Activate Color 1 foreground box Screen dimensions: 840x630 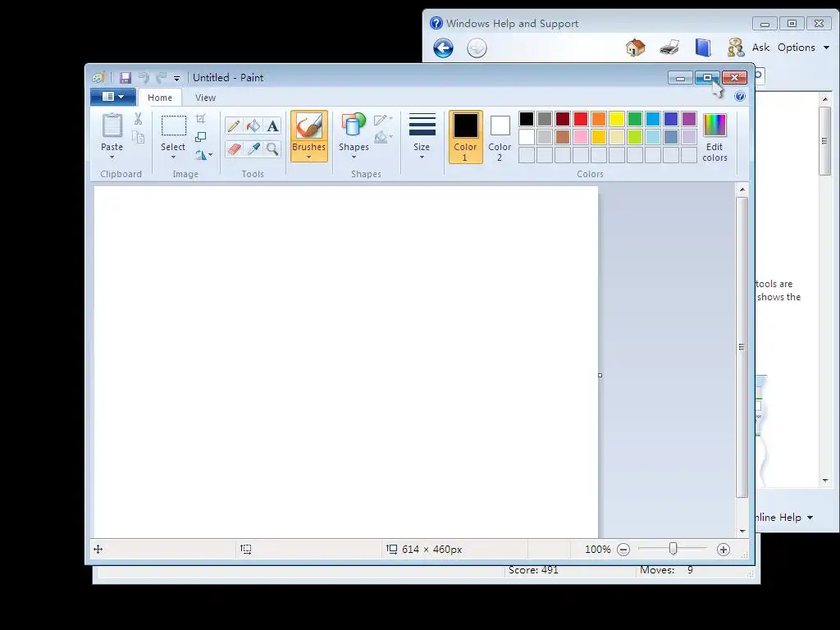point(466,137)
